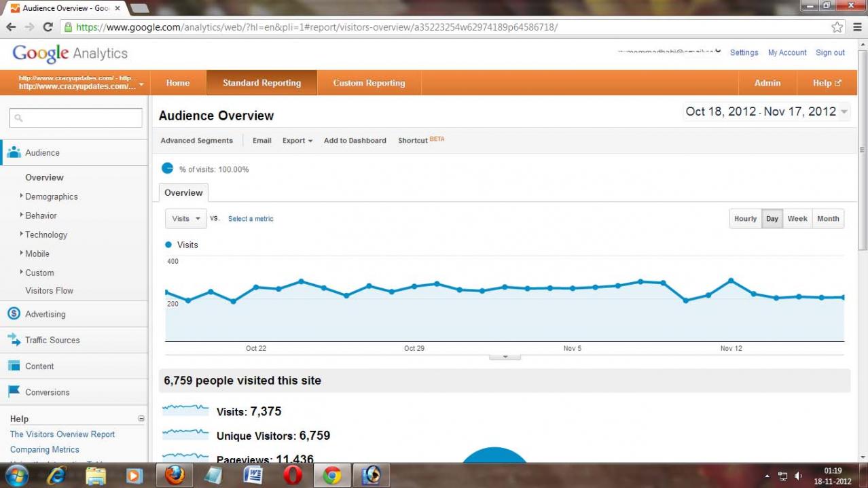Open the Comparing Metrics help link
This screenshot has width=868, height=488.
44,449
